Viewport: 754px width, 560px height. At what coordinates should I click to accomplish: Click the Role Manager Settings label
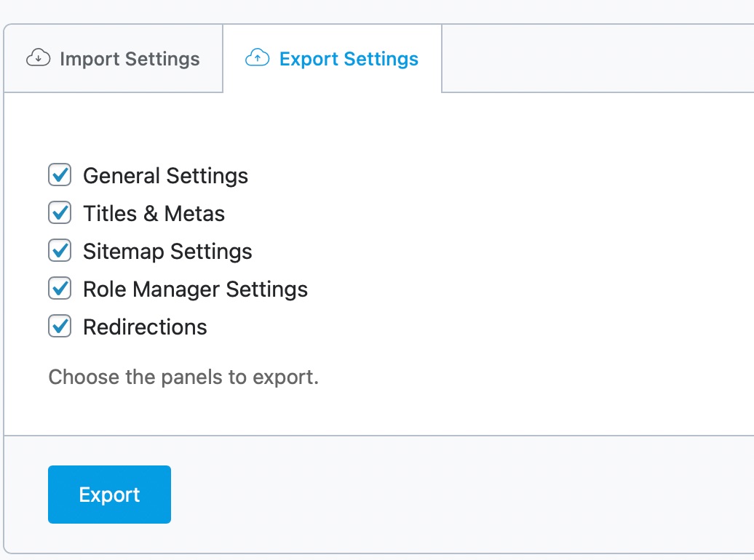click(x=195, y=288)
